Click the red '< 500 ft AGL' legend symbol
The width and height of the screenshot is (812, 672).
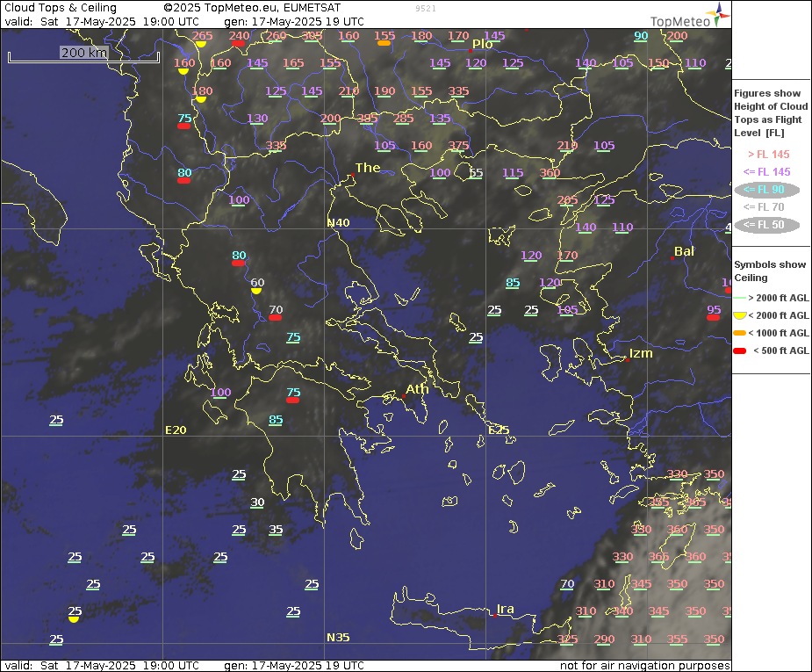(739, 350)
